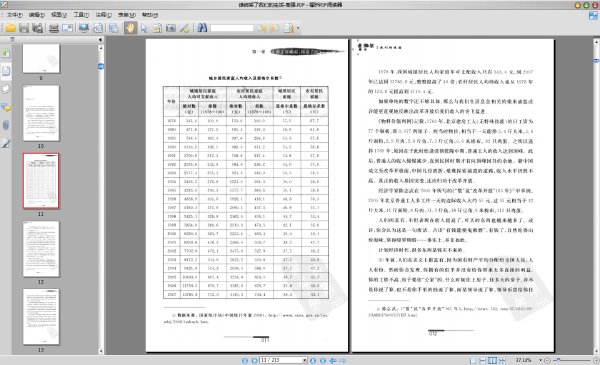The height and width of the screenshot is (365, 600).
Task: Click the document scrollbar up arrow
Action: click(596, 41)
